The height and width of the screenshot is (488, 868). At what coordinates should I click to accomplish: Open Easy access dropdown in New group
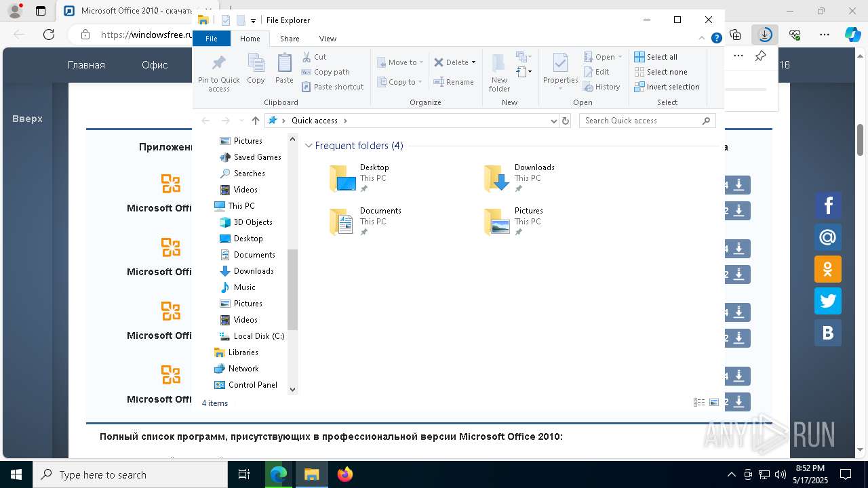pos(524,71)
